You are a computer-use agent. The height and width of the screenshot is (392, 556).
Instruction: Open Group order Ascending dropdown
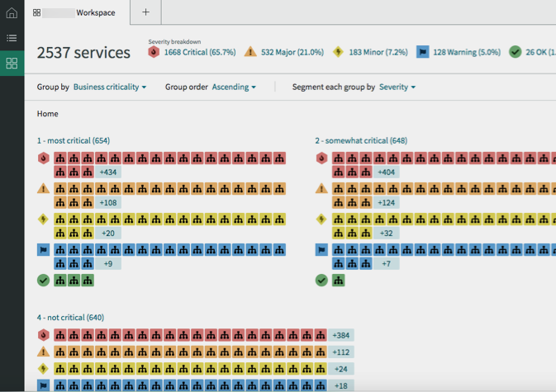coord(234,87)
